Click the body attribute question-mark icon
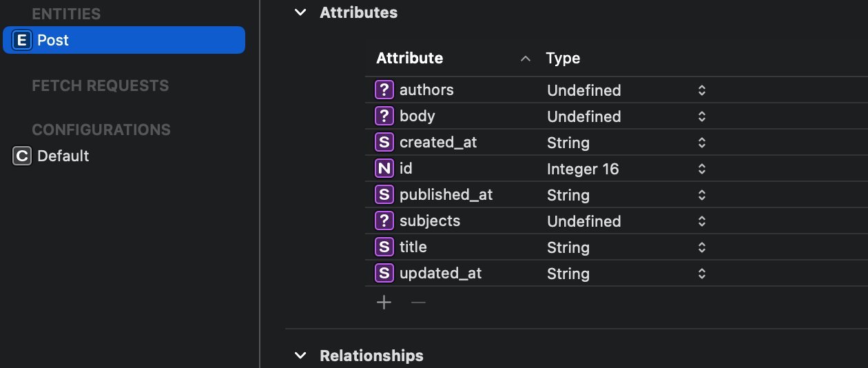The height and width of the screenshot is (368, 868). pos(384,116)
